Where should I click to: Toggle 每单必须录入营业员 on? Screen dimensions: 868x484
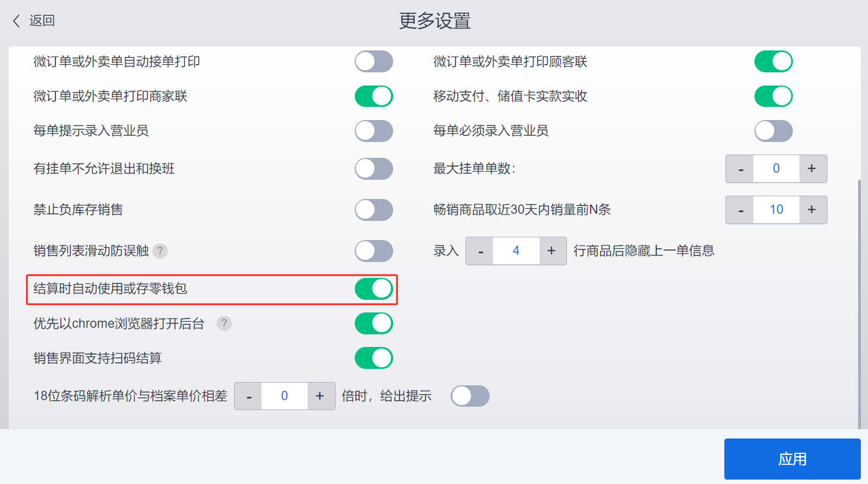pyautogui.click(x=774, y=131)
